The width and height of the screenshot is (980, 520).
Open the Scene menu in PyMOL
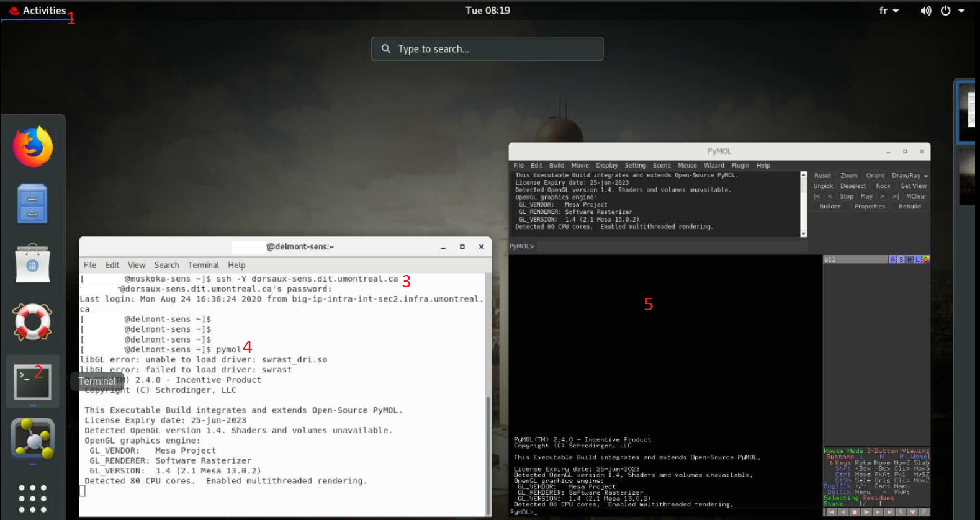[x=662, y=166]
